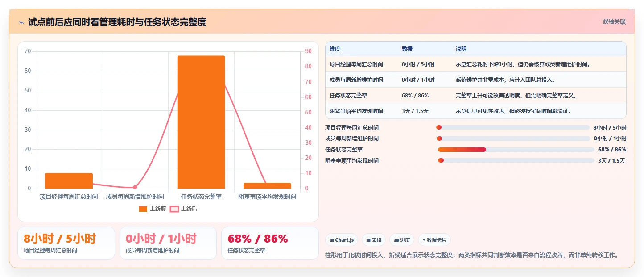This screenshot has height=277, width=644.
Task: Click the progress list label 任务状态完整率
Action: click(344, 150)
